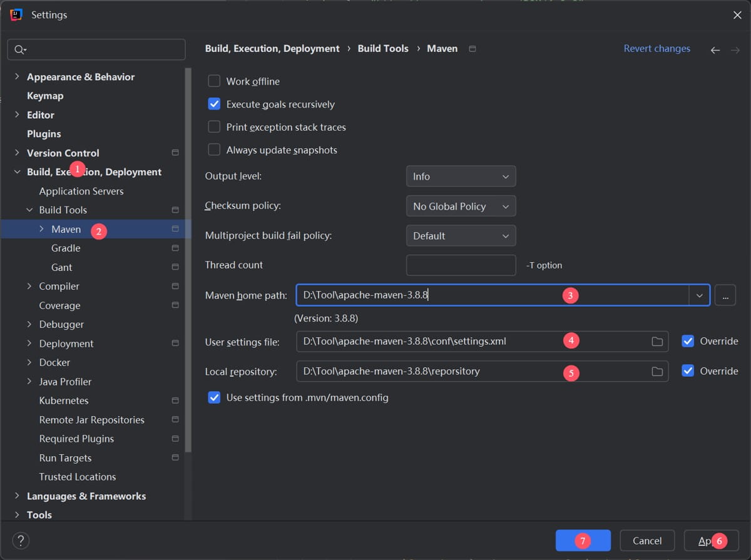Click the Cancel button
Viewport: 751px width, 560px height.
pos(647,541)
